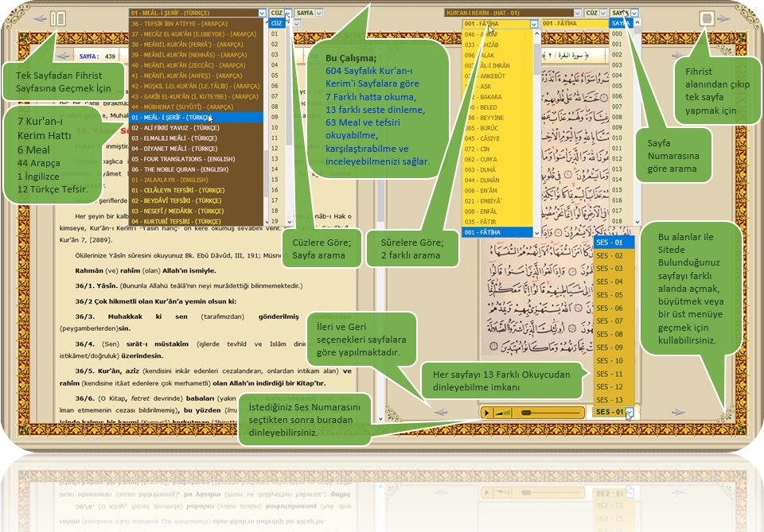Go to next page arrow beside audio player
The image size is (764, 532).
678,412
